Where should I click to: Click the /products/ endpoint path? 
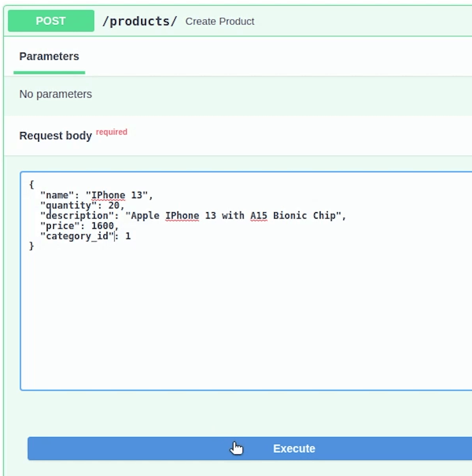(139, 21)
